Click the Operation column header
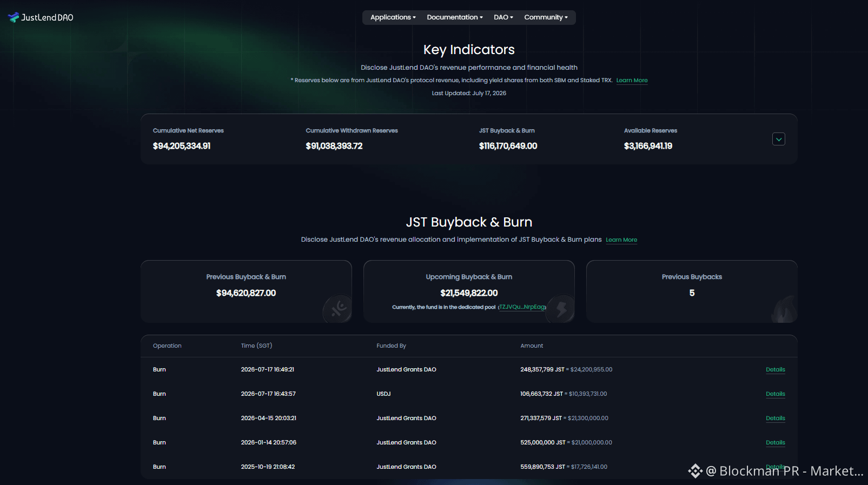The width and height of the screenshot is (868, 485). coord(167,346)
